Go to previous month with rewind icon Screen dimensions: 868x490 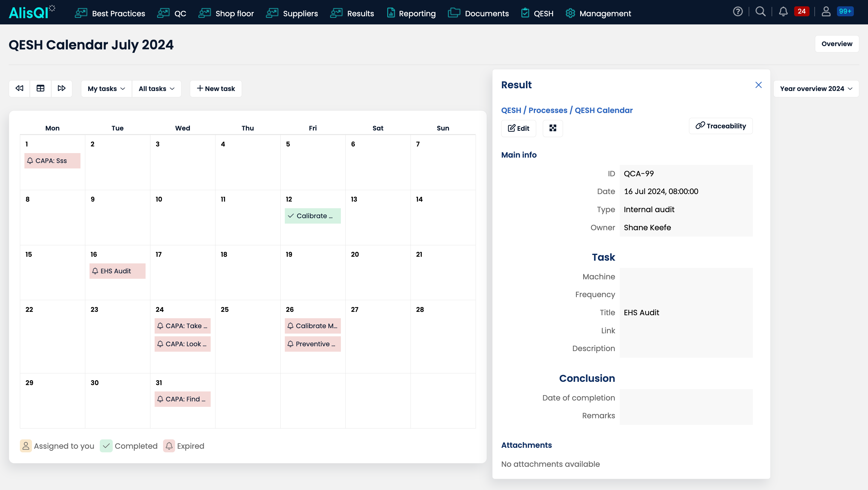[x=20, y=89]
